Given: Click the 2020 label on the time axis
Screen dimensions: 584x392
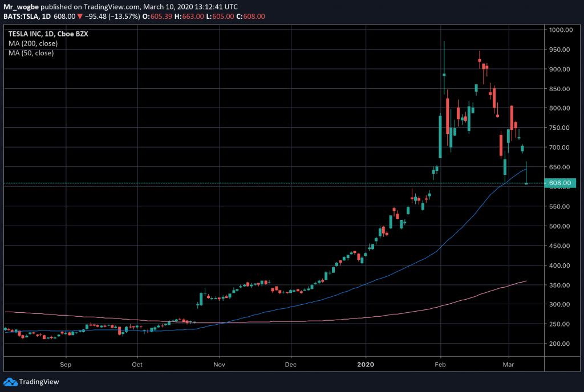Looking at the screenshot, I should click(x=365, y=364).
